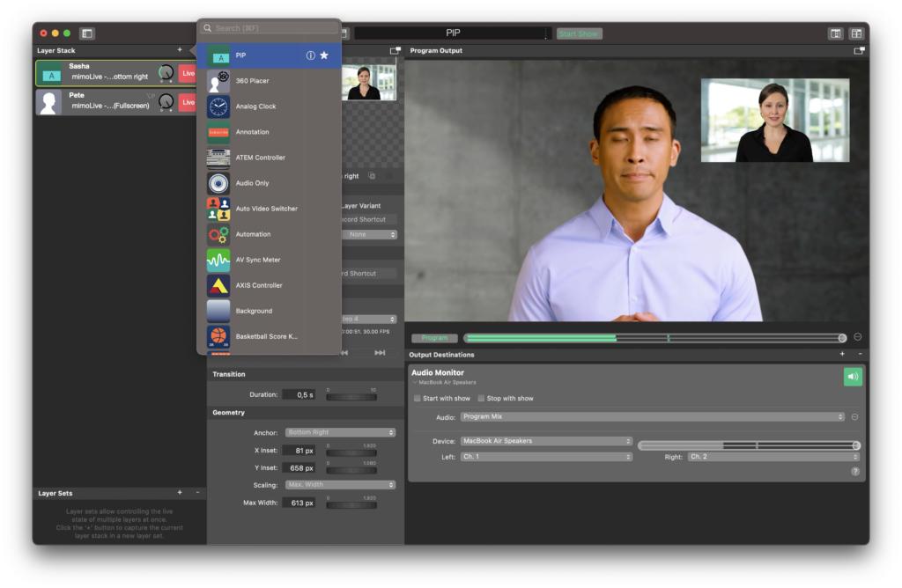Enable the Stop with show checkbox
This screenshot has height=588, width=902.
(x=481, y=399)
